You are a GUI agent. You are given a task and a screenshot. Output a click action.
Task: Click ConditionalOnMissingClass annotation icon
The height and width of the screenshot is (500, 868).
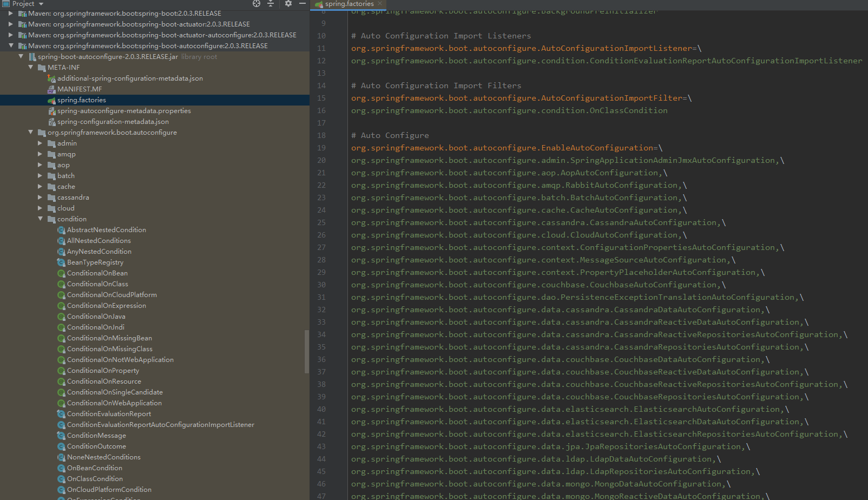pyautogui.click(x=61, y=349)
